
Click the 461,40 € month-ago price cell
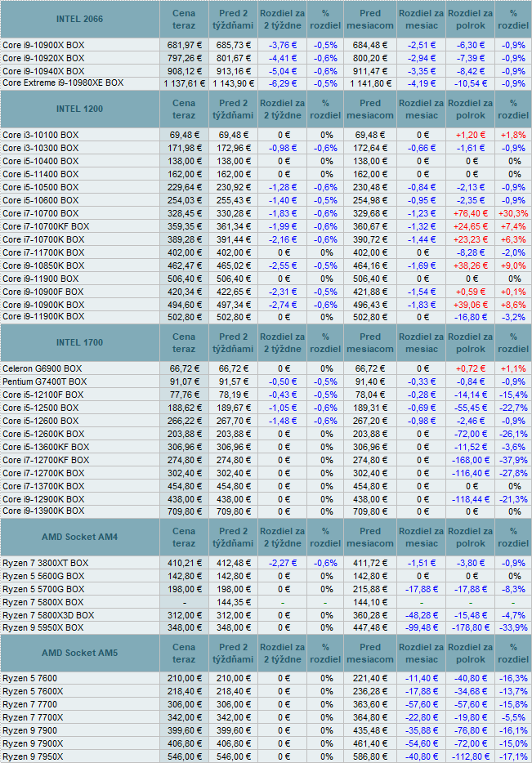[x=370, y=744]
